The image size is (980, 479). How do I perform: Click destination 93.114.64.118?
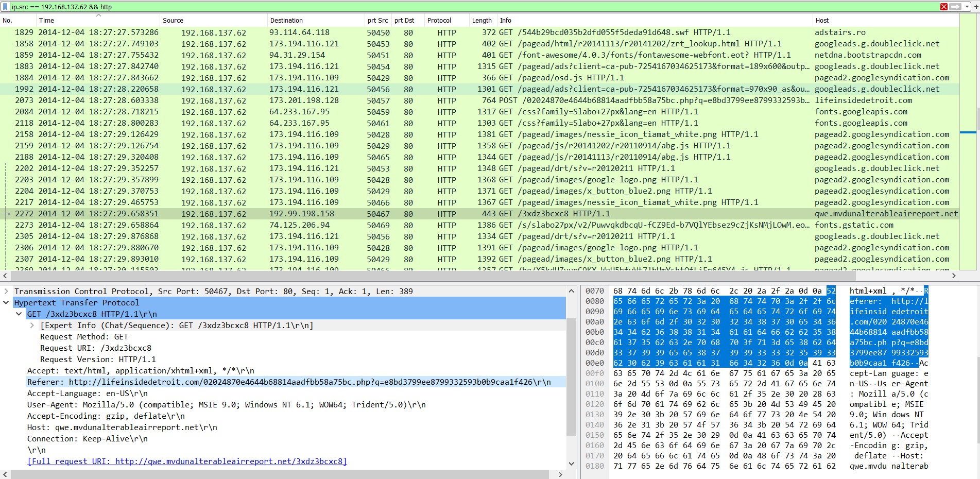pyautogui.click(x=299, y=32)
